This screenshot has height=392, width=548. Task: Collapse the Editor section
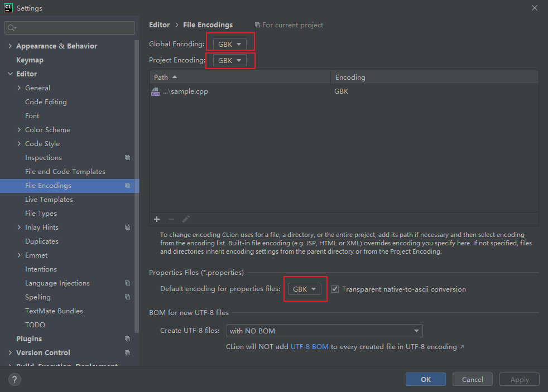(10, 74)
